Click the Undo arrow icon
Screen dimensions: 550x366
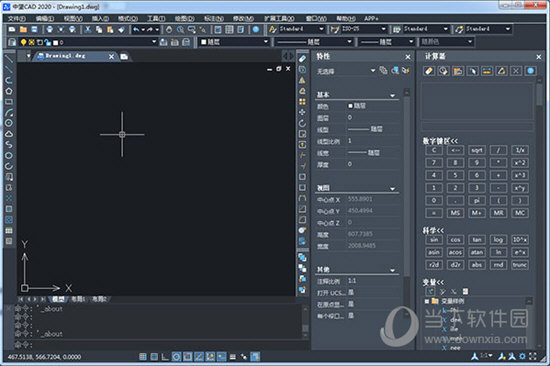pyautogui.click(x=136, y=29)
